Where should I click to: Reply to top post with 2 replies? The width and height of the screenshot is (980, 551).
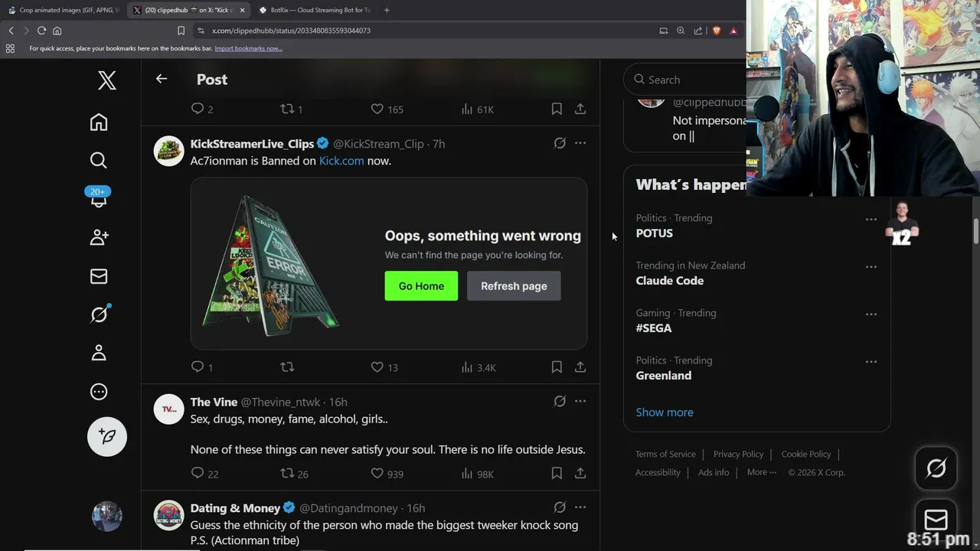coord(202,109)
